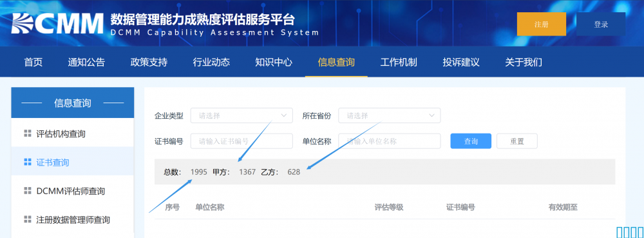
Task: Open the 企业类型 select box
Action: click(x=241, y=115)
